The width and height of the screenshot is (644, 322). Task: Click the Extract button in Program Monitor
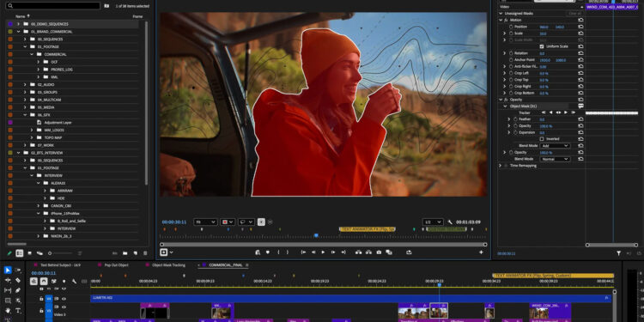[369, 252]
